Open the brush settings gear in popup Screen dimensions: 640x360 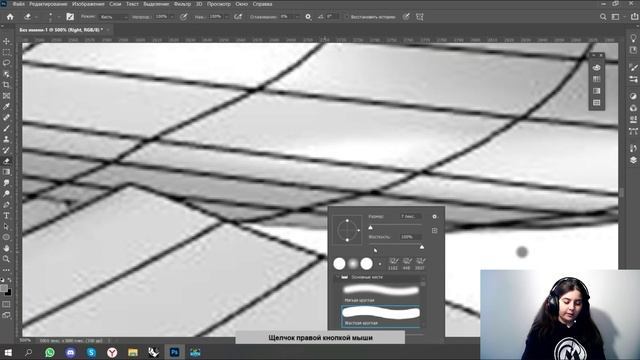point(435,217)
